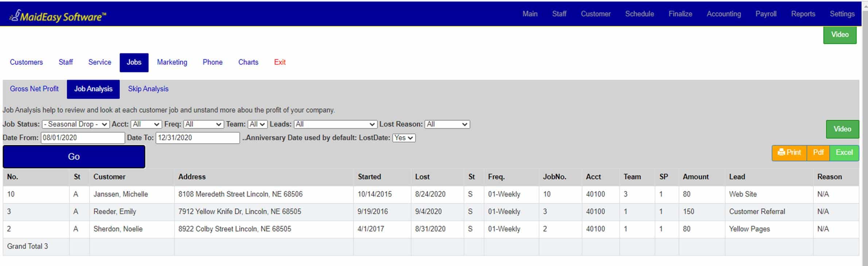The image size is (868, 266).
Task: Expand the Lost Reason dropdown
Action: 447,124
